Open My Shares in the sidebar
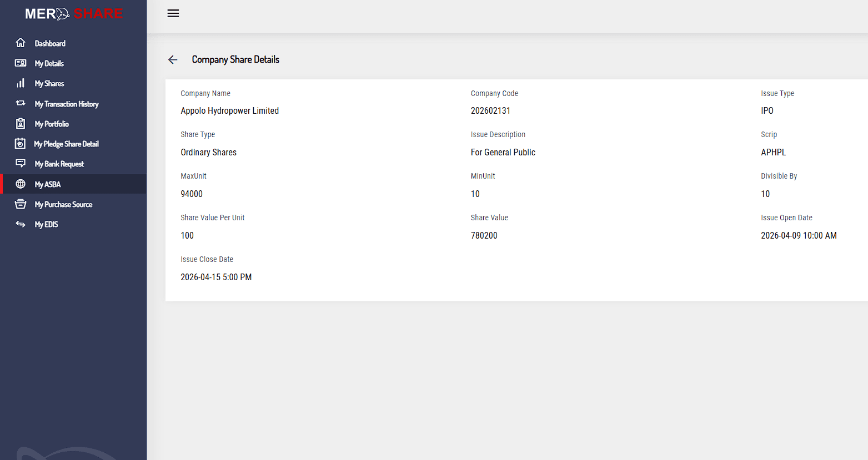This screenshot has width=868, height=460. 49,84
